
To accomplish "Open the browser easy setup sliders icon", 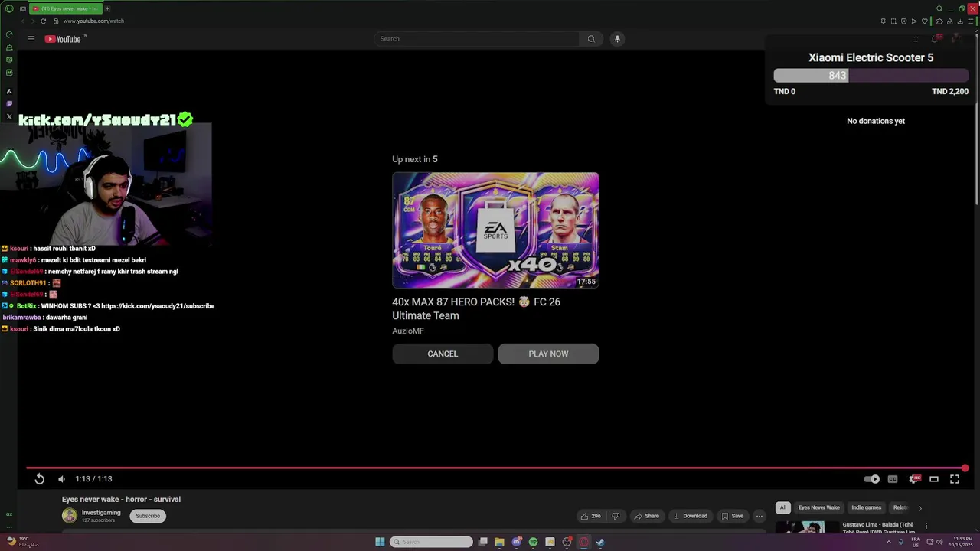I will (970, 21).
